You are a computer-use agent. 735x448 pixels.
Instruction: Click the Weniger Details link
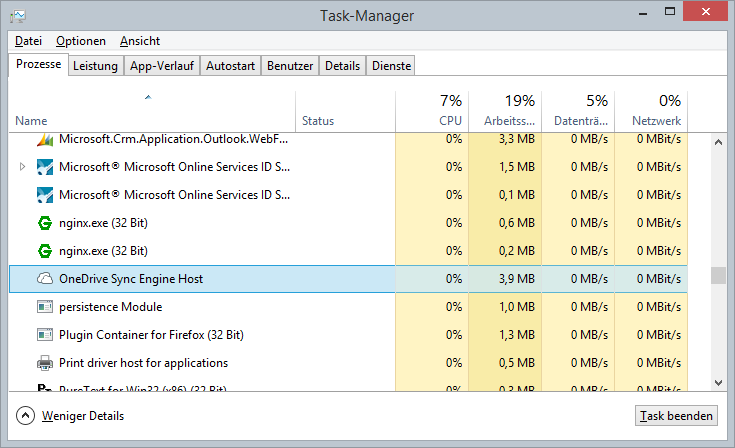pyautogui.click(x=83, y=416)
